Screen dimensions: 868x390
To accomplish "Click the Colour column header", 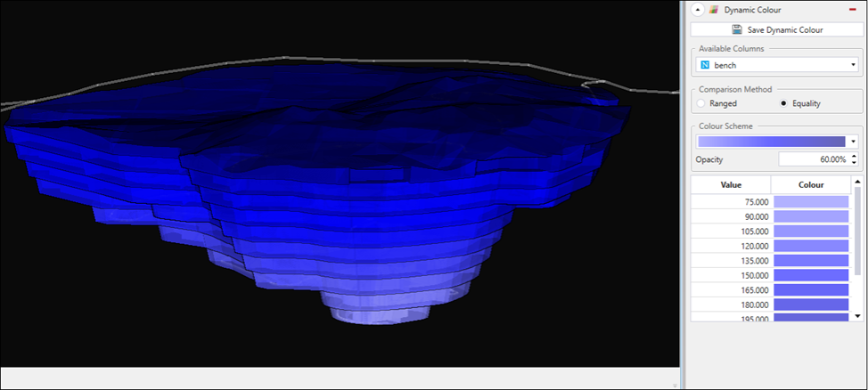I will click(x=811, y=185).
